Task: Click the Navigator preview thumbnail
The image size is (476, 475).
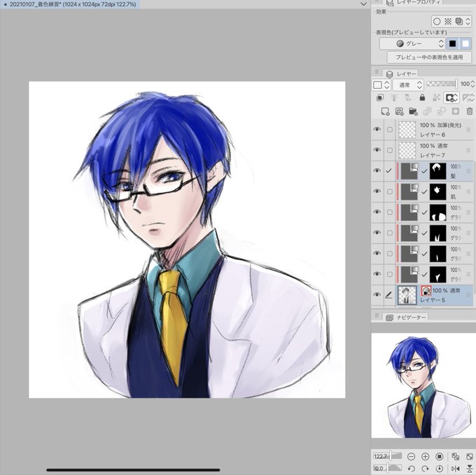Action: 423,385
